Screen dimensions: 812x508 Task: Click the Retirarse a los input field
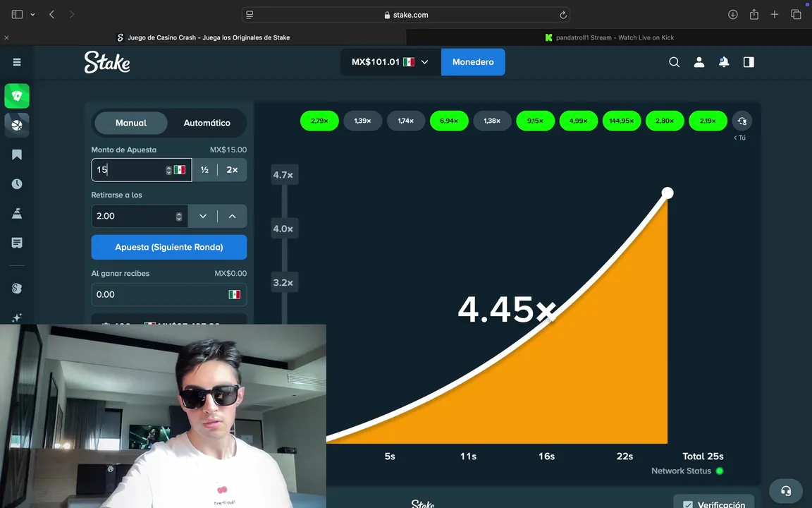coord(140,216)
